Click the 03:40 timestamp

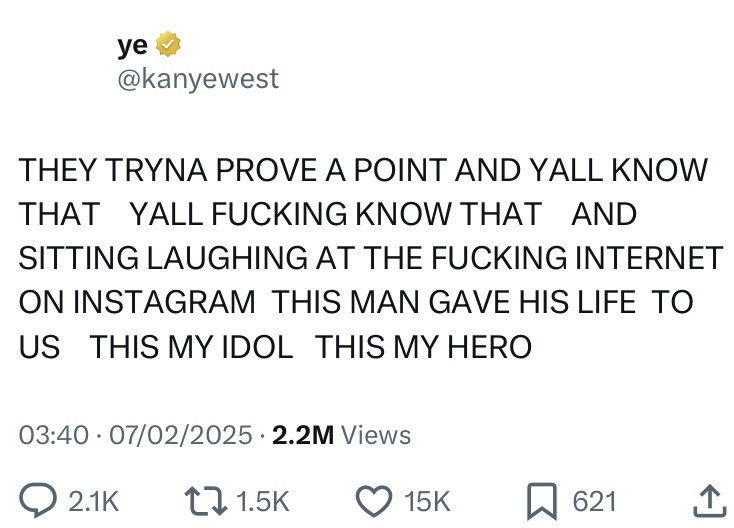[48, 435]
